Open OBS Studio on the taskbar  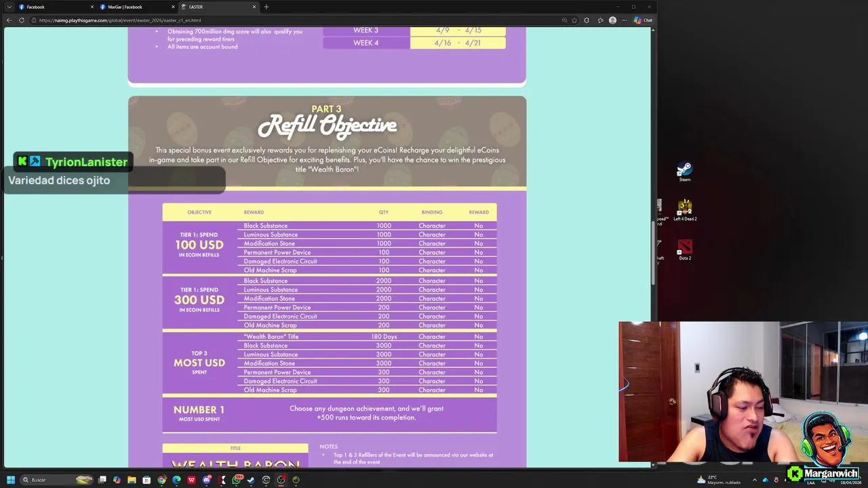tap(281, 480)
